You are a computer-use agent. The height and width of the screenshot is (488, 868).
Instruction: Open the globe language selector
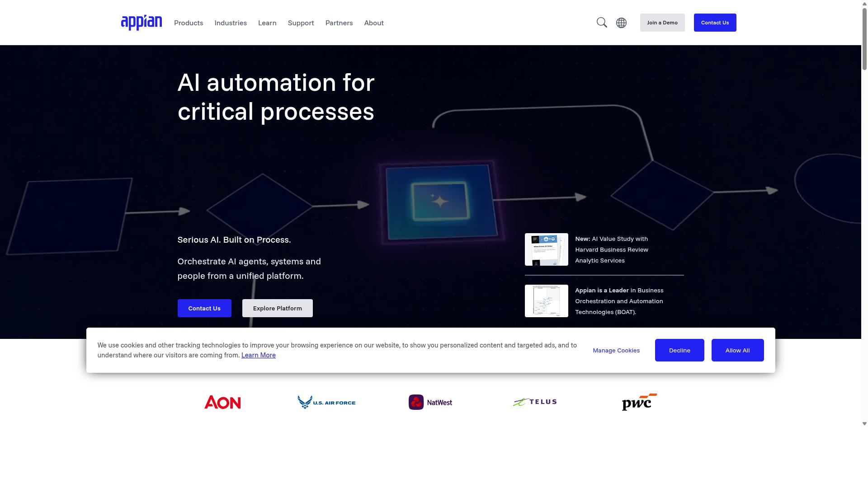621,23
